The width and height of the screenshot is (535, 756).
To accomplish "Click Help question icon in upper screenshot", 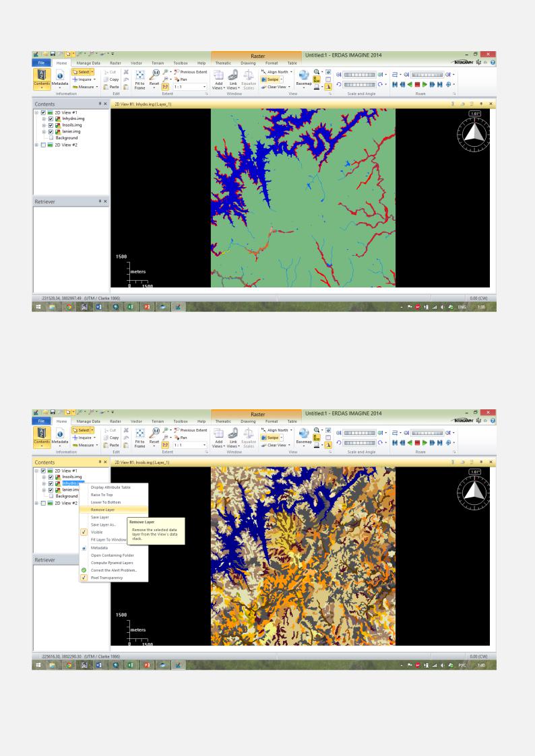I will click(493, 62).
